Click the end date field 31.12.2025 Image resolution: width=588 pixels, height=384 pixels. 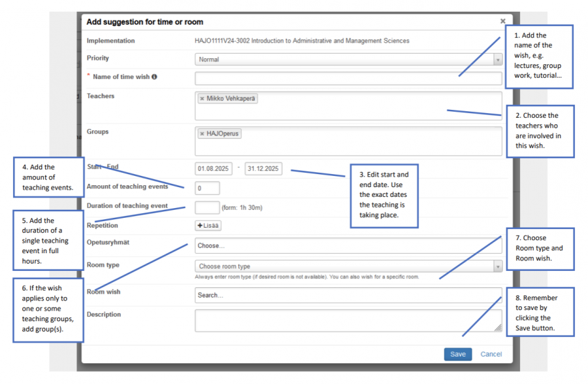pyautogui.click(x=263, y=169)
